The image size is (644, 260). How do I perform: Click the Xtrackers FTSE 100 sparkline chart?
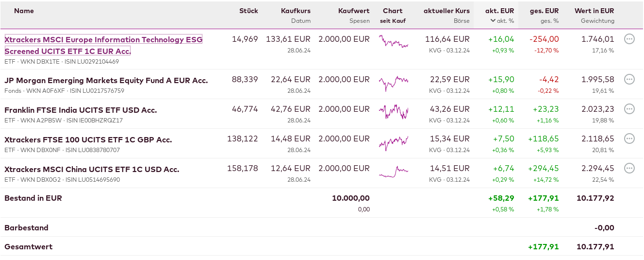pyautogui.click(x=393, y=141)
